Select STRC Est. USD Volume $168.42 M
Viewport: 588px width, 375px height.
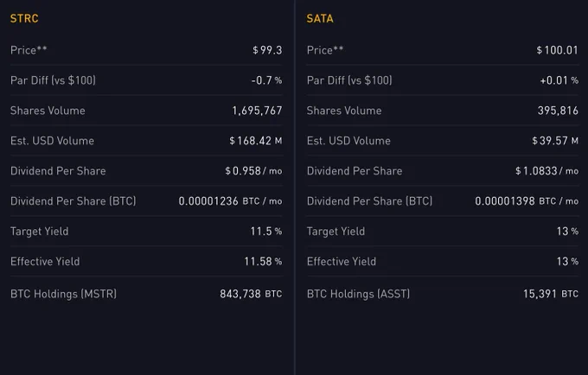coord(255,141)
